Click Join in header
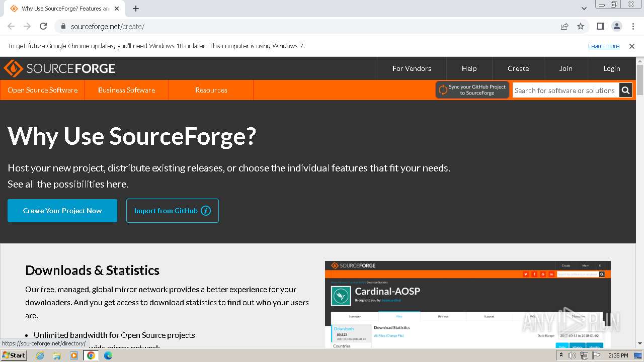This screenshot has height=362, width=644. click(x=566, y=68)
